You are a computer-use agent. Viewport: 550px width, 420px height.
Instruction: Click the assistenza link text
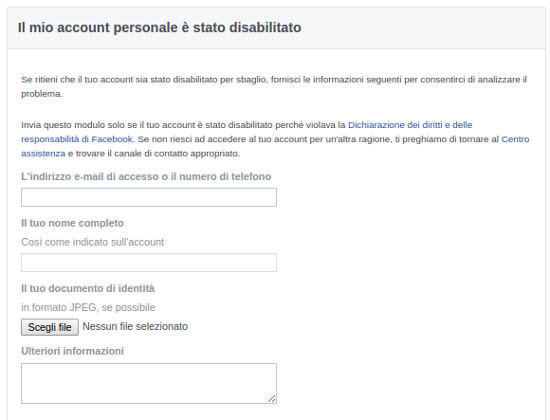pos(43,154)
